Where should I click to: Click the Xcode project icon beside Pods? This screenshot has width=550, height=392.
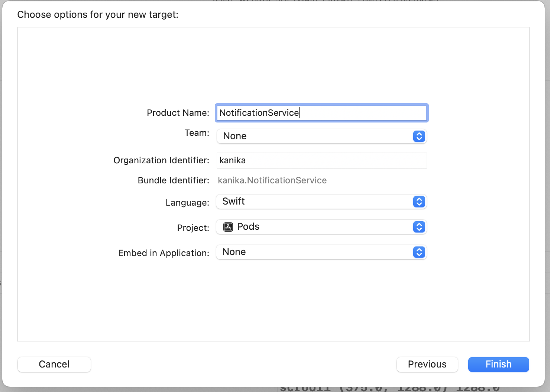228,227
